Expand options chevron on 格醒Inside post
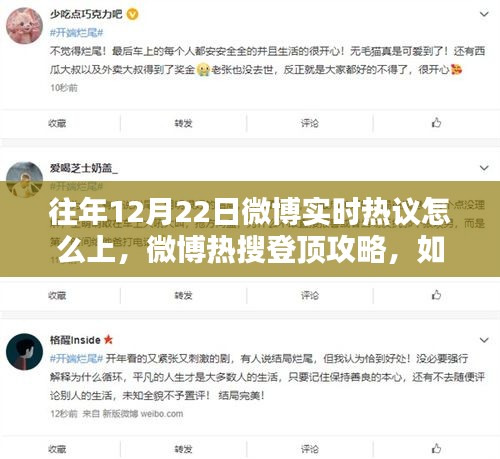 point(484,340)
